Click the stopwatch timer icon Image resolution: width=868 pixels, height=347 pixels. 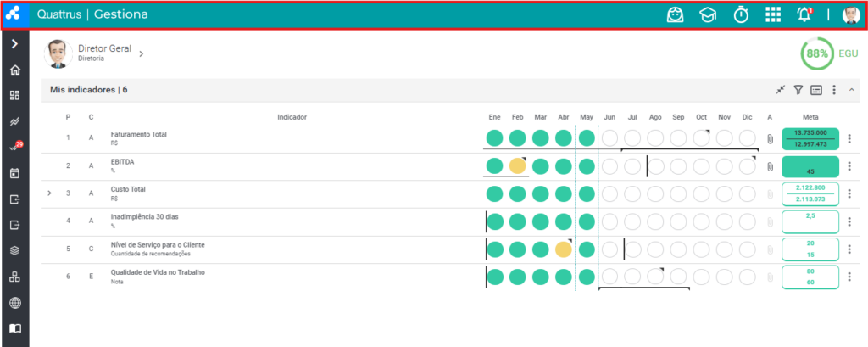click(741, 15)
